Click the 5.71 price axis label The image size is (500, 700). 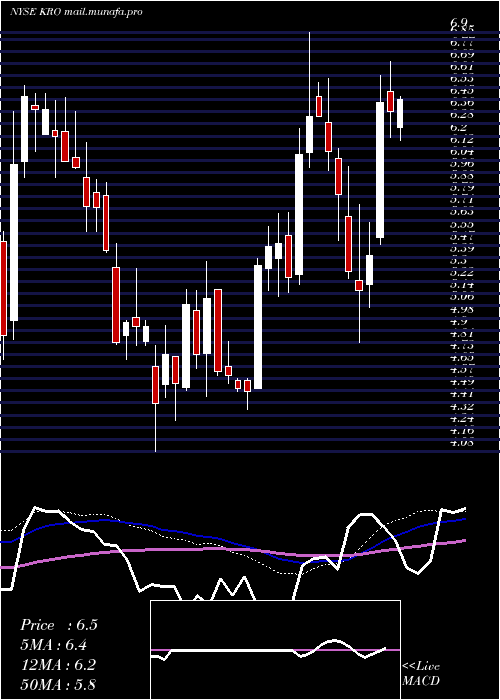tap(461, 200)
